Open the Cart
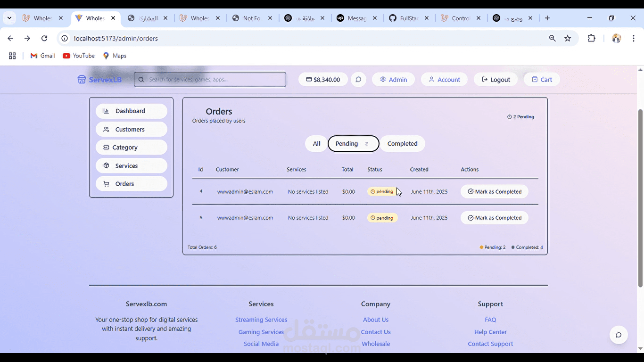Viewport: 644px width, 362px height. (542, 80)
